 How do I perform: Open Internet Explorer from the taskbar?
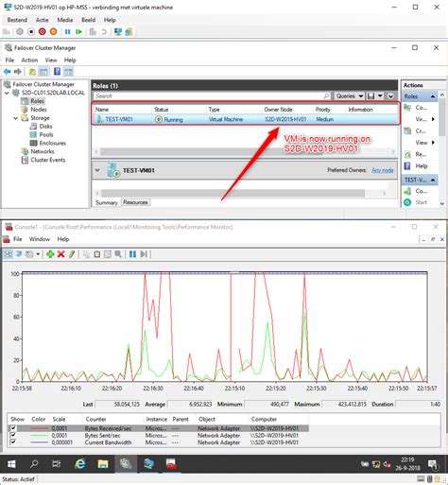pos(80,464)
